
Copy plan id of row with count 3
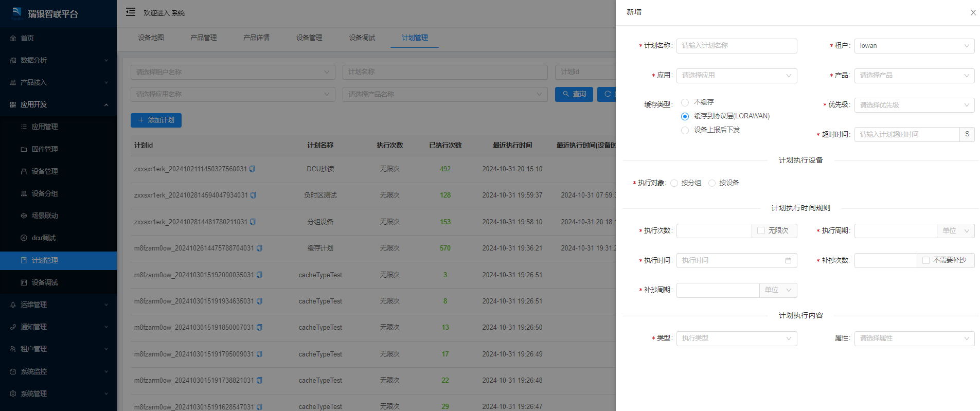click(259, 275)
